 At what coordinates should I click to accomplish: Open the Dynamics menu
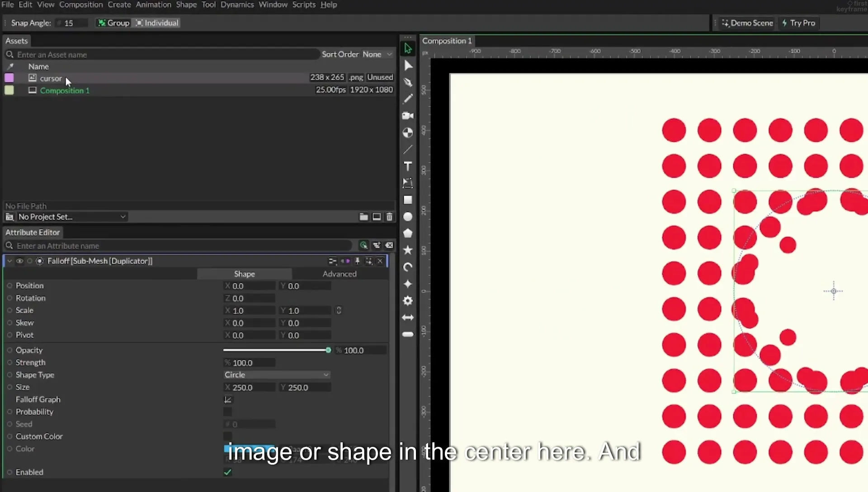(237, 5)
